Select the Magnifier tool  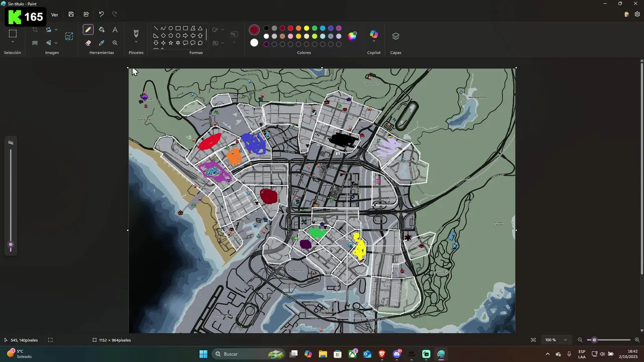pyautogui.click(x=115, y=43)
